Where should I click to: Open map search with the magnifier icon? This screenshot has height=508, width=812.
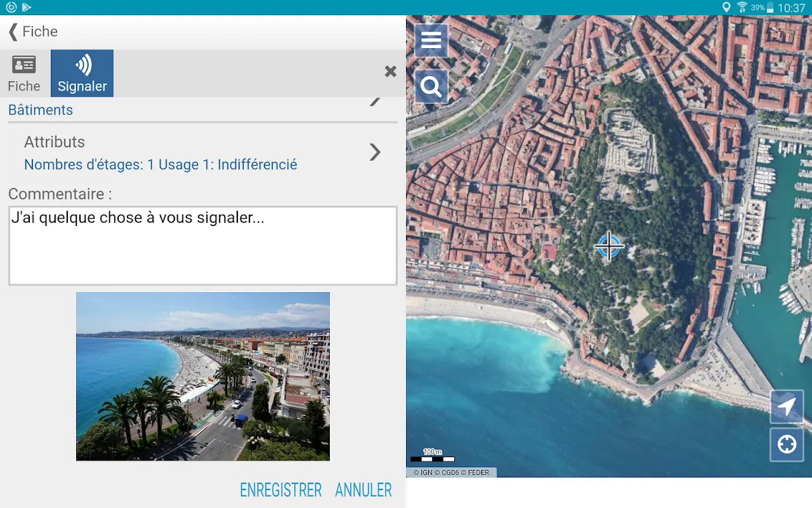click(431, 86)
